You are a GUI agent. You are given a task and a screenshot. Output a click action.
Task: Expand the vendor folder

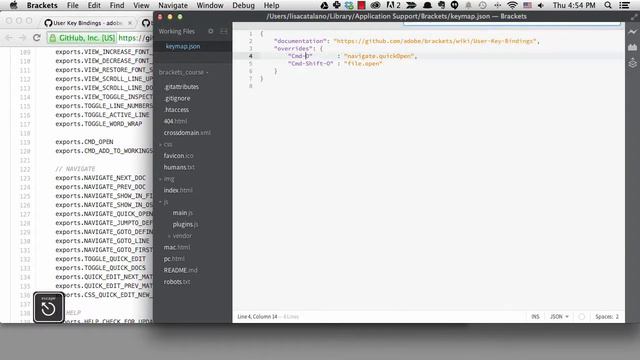(x=180, y=236)
